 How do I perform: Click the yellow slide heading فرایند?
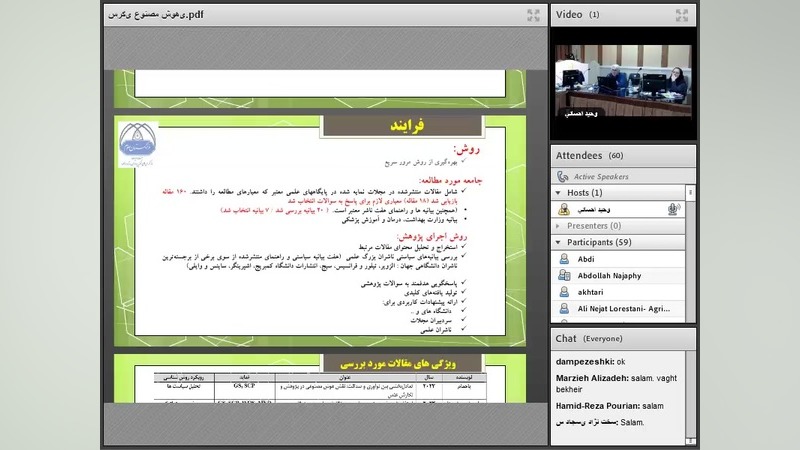[x=407, y=126]
